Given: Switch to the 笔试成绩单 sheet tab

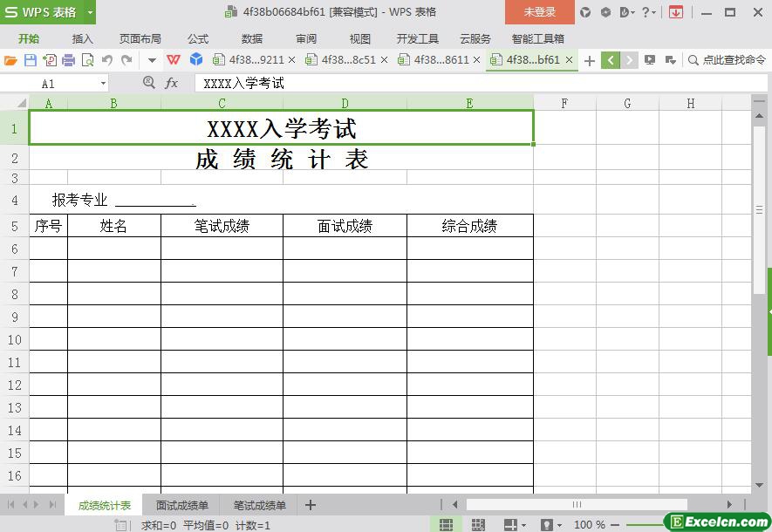Looking at the screenshot, I should [259, 506].
